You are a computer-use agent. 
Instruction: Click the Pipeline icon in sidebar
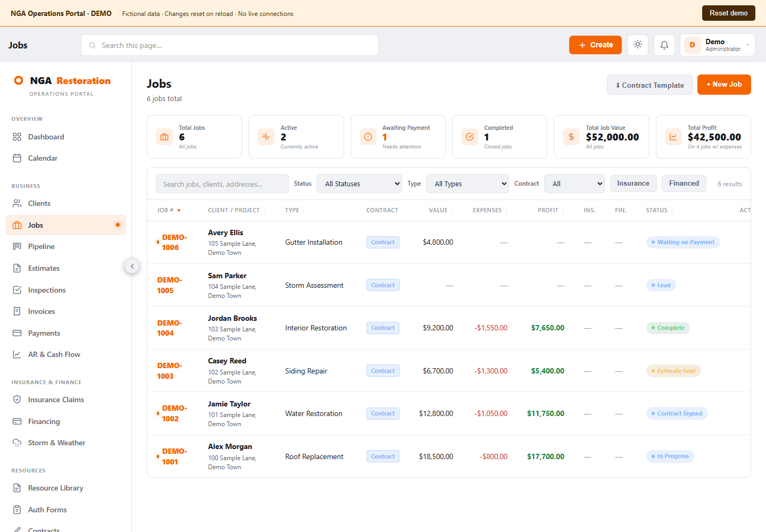(17, 246)
